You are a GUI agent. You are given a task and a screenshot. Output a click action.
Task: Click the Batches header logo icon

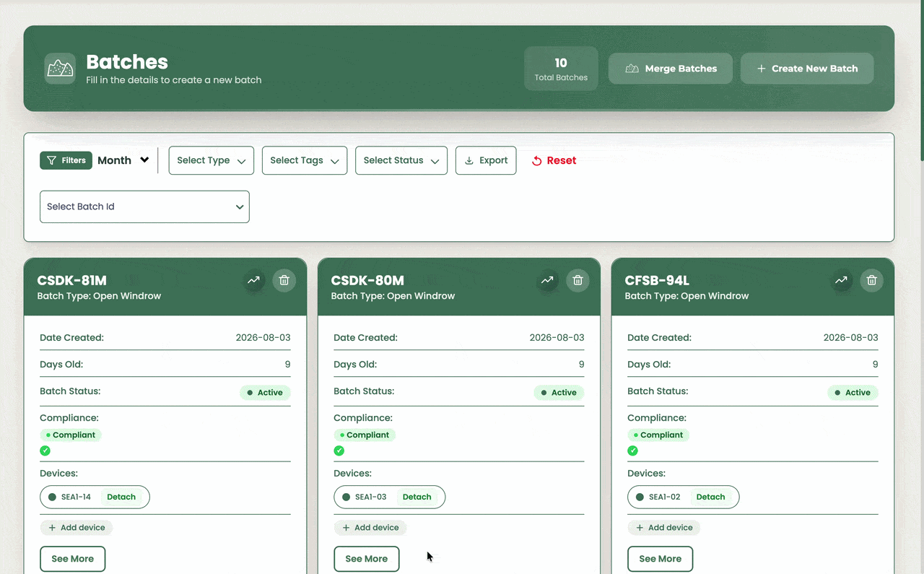point(60,69)
